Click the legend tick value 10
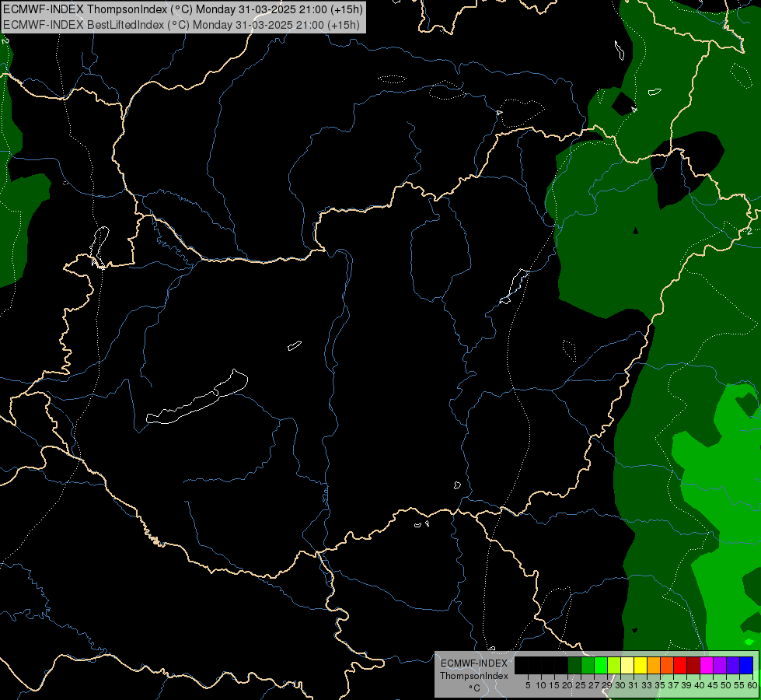This screenshot has width=761, height=700. [x=541, y=685]
